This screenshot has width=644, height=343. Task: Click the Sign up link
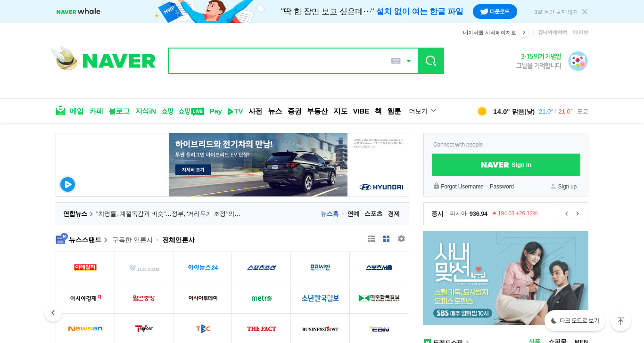click(563, 187)
